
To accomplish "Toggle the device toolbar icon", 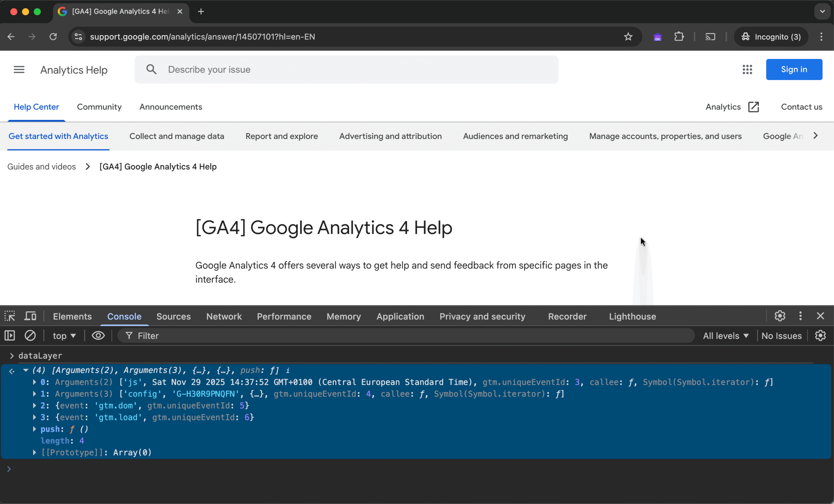I will coord(31,316).
